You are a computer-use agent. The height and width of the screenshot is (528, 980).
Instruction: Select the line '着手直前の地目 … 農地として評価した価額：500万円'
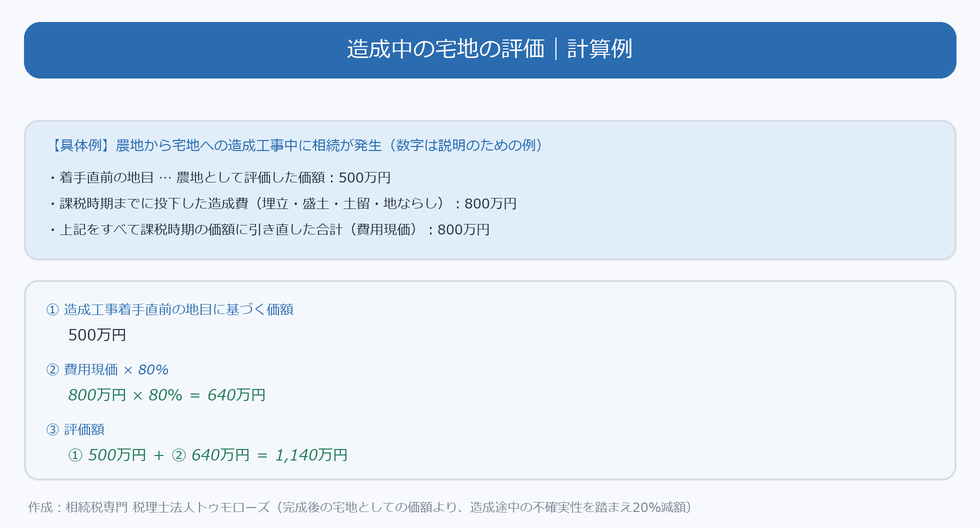pos(219,177)
